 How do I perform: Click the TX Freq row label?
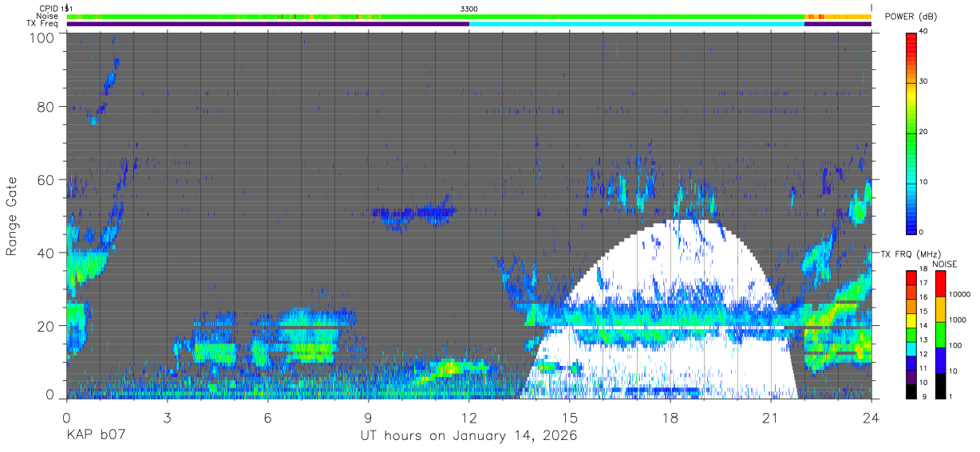[x=43, y=23]
